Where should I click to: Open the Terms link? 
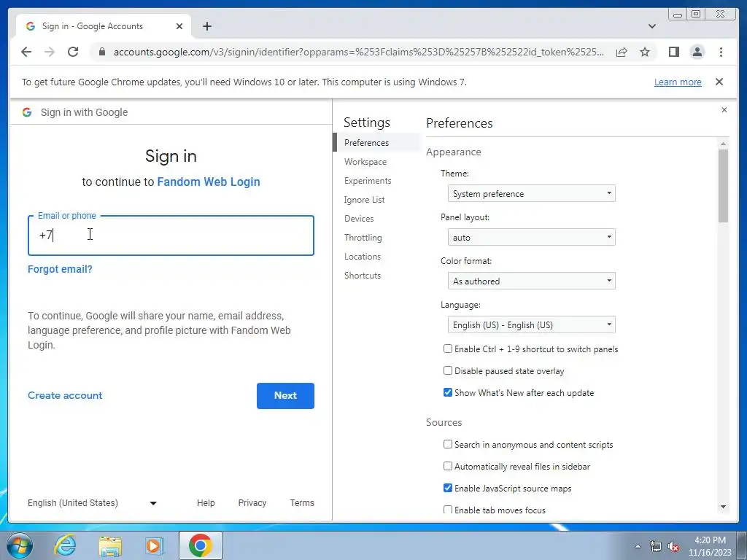(302, 503)
